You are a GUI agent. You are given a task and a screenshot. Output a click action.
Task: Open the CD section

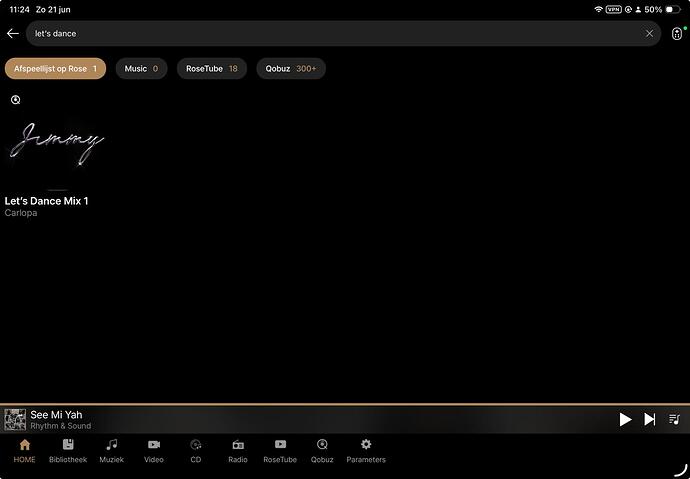pyautogui.click(x=196, y=451)
